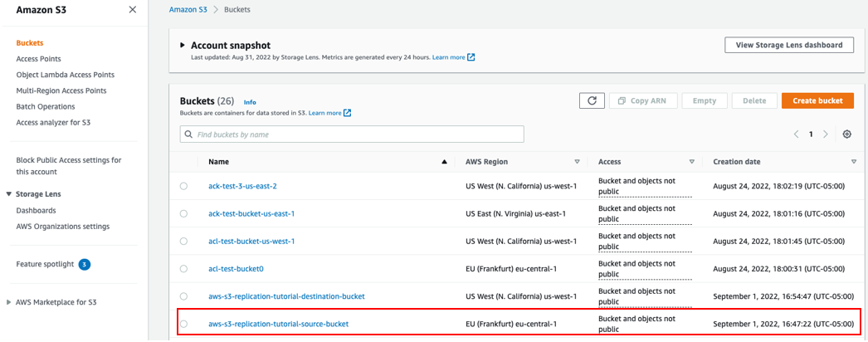
Task: Open bucket acl-test-bucket-us-west-1
Action: 251,242
